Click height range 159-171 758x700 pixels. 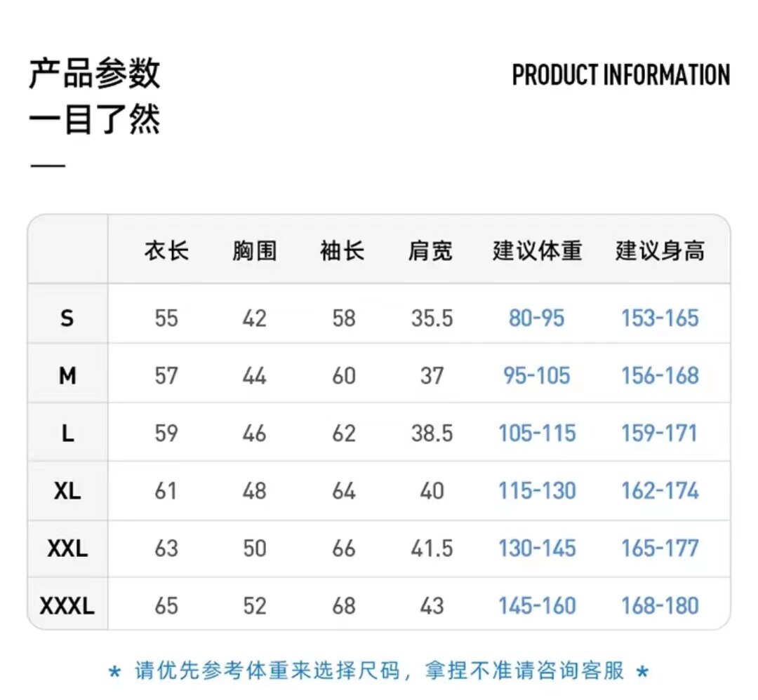tap(659, 433)
